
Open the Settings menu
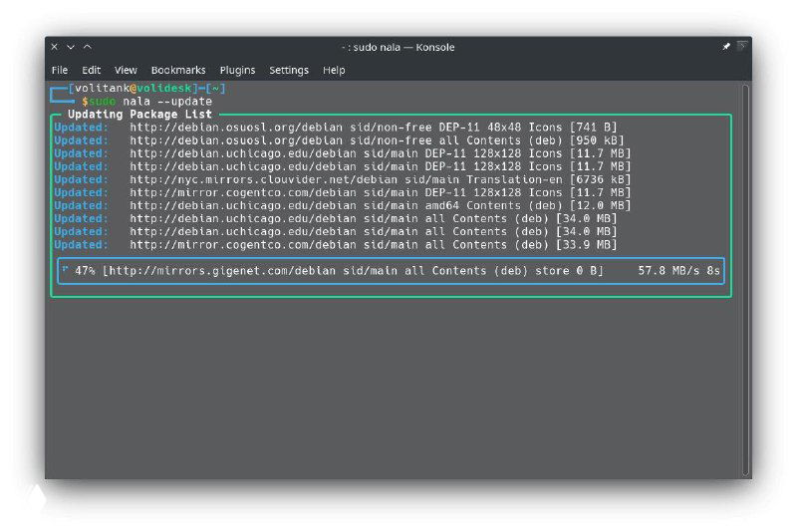click(x=289, y=70)
